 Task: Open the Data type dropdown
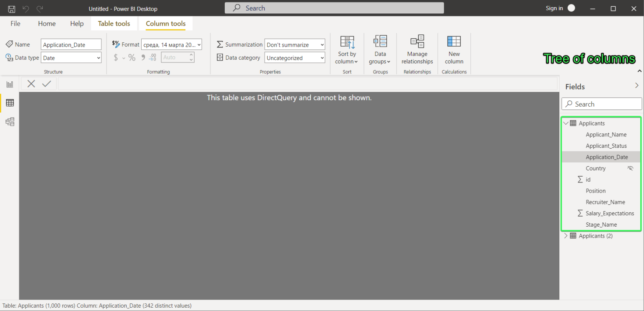click(x=71, y=57)
